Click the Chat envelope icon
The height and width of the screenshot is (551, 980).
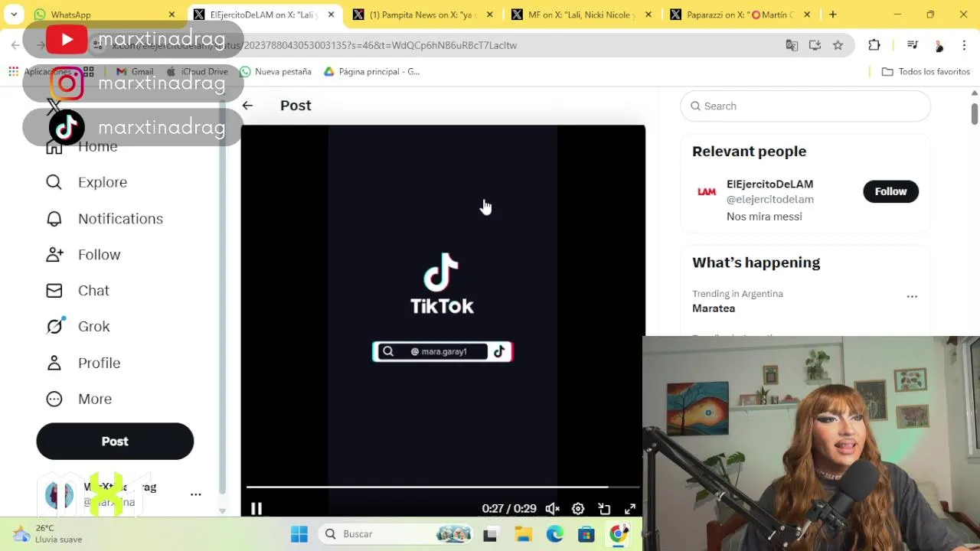[x=54, y=291]
